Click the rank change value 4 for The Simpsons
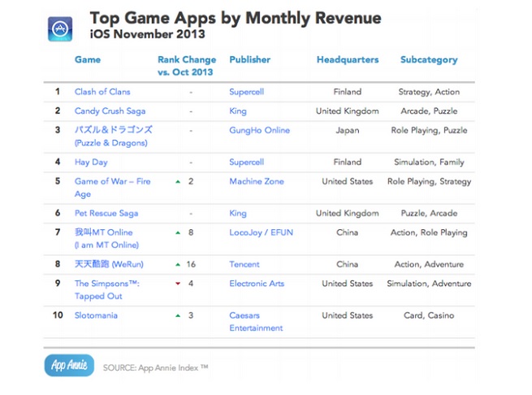The height and width of the screenshot is (395, 532). (x=191, y=284)
